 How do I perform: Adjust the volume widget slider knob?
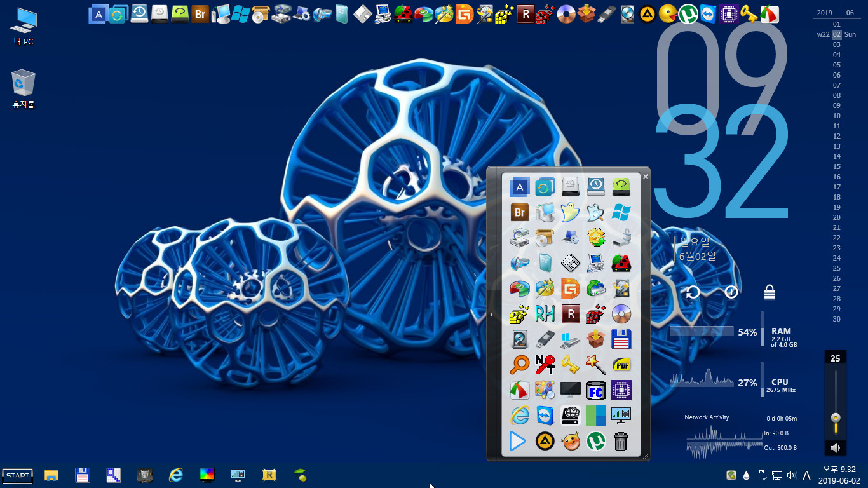click(x=836, y=417)
